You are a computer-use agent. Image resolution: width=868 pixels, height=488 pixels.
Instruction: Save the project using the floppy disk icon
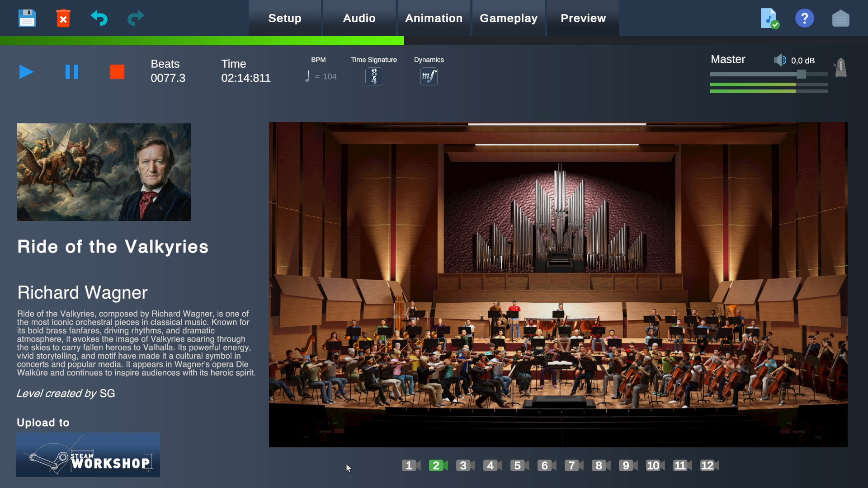[x=27, y=18]
